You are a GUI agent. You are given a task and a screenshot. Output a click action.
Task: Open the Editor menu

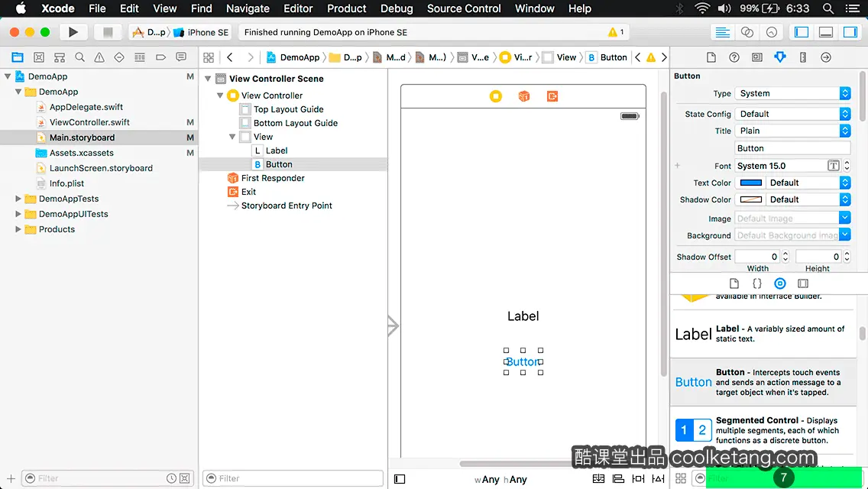[x=298, y=8]
